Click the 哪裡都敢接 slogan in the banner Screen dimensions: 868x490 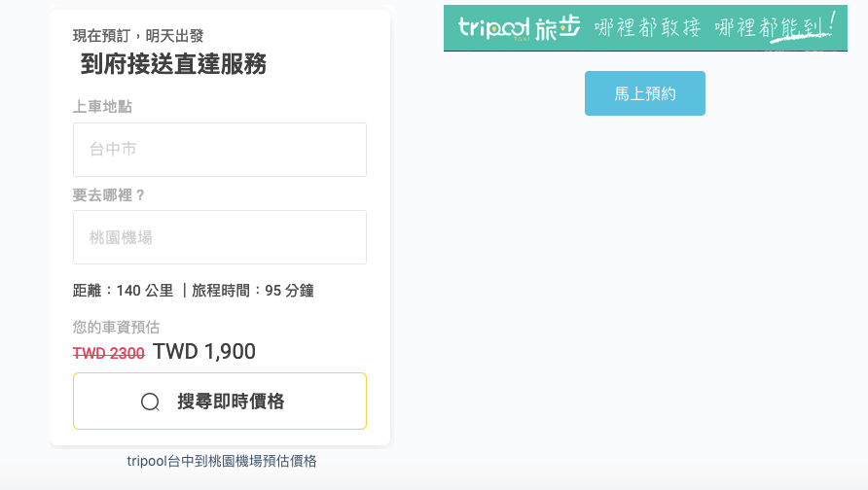click(648, 27)
